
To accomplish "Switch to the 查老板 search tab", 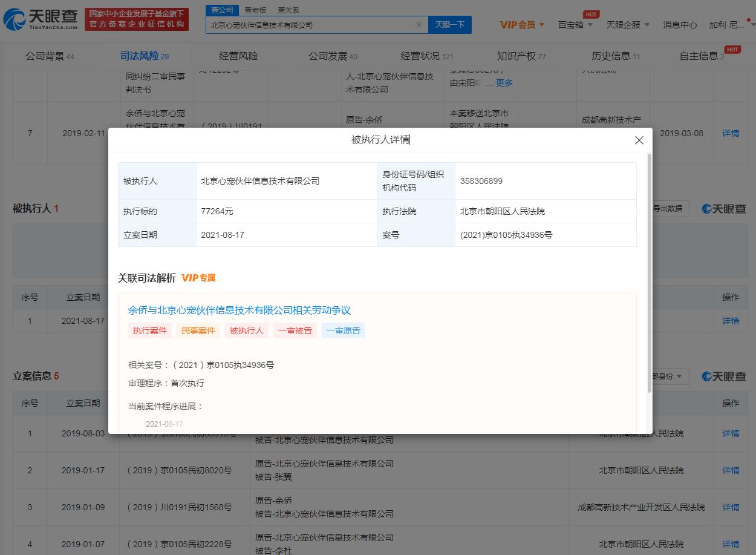I will (255, 10).
